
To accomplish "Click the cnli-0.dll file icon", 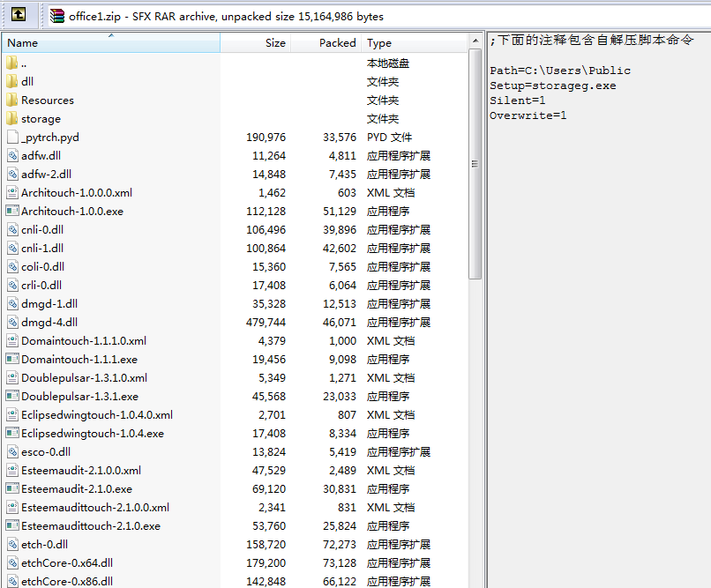I will (x=12, y=230).
